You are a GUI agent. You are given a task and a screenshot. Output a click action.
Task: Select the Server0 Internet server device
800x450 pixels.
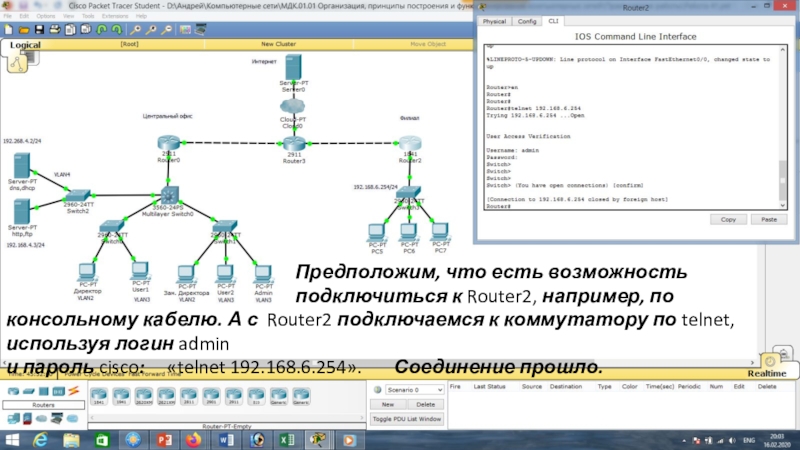293,67
